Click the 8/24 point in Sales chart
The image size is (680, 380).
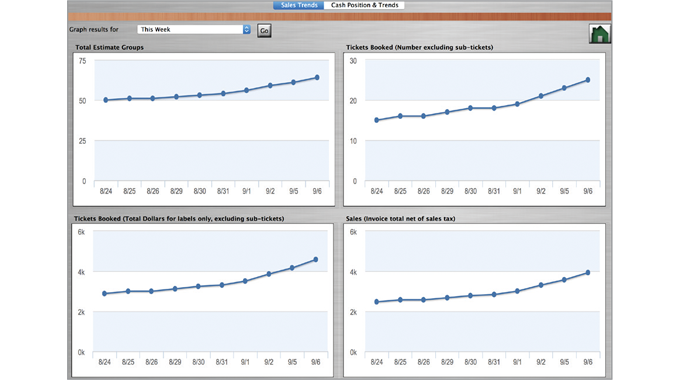coord(376,301)
